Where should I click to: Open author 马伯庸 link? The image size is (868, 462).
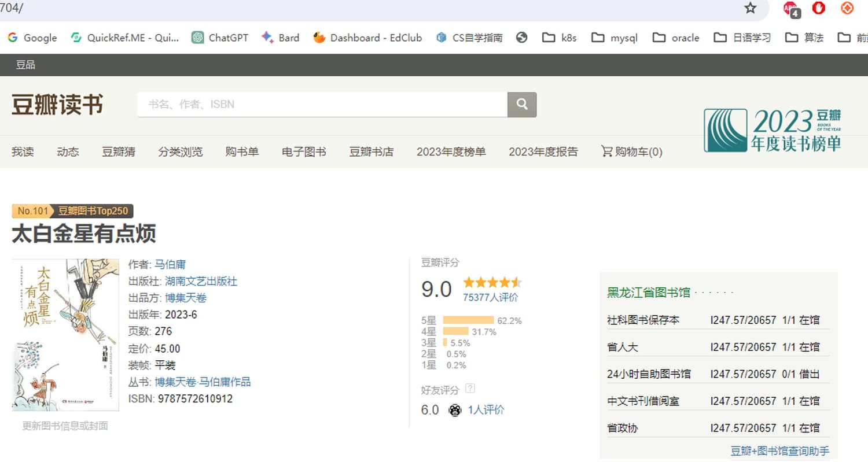[x=170, y=265]
